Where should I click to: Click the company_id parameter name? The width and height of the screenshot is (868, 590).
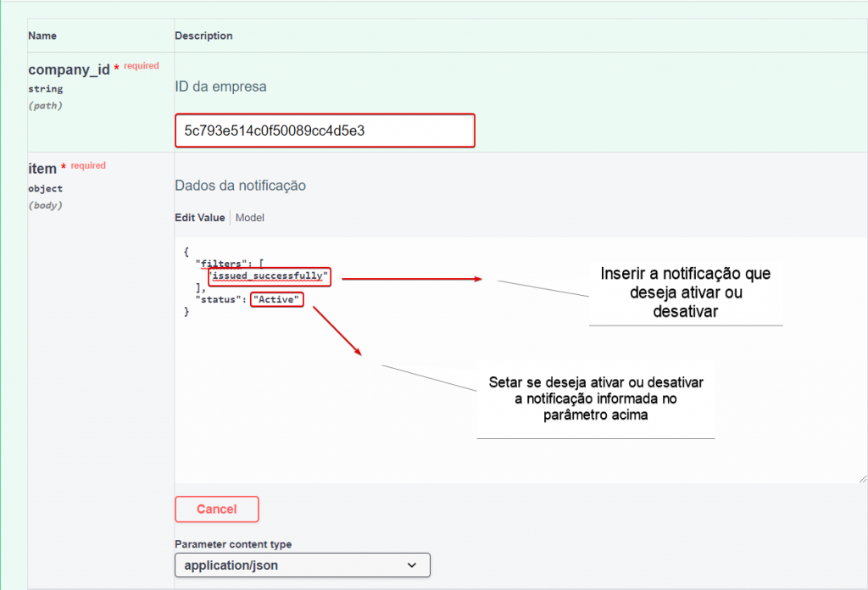click(x=69, y=70)
